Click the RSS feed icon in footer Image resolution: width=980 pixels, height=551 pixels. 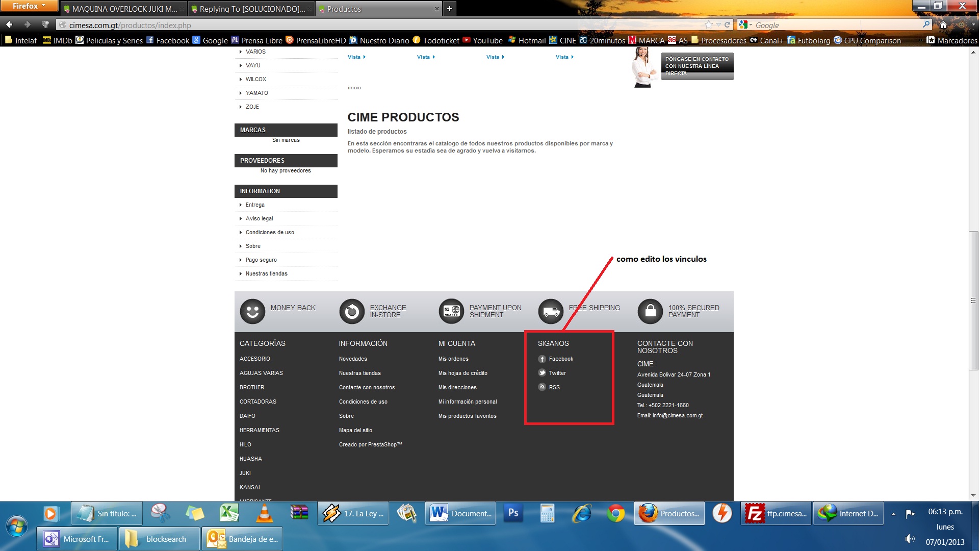pos(542,387)
